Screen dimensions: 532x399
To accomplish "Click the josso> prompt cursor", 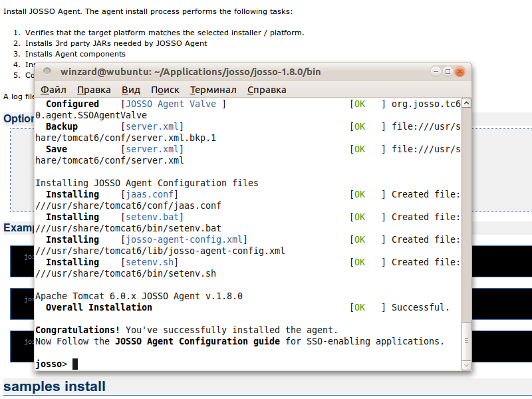I will click(x=75, y=364).
